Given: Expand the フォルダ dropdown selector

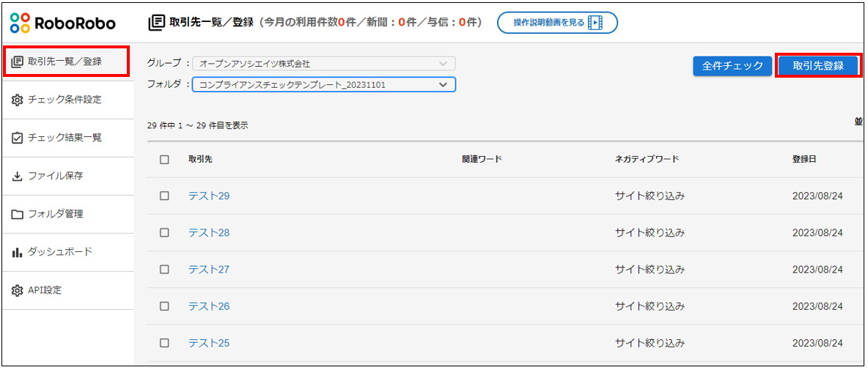Looking at the screenshot, I should 323,85.
